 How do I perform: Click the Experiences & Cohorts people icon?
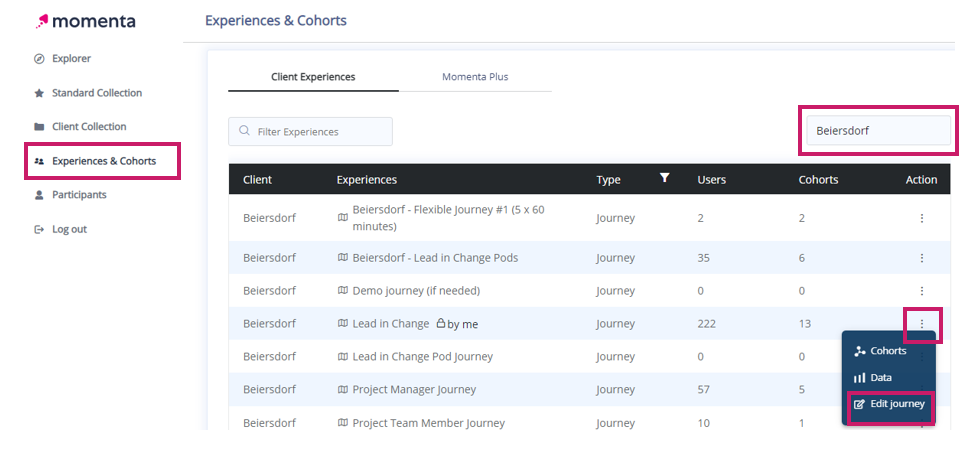click(x=39, y=161)
